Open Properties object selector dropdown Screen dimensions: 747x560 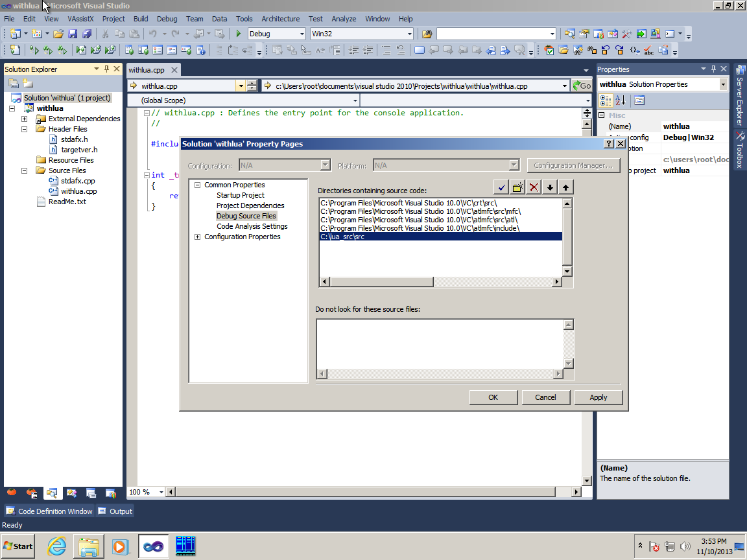[723, 84]
